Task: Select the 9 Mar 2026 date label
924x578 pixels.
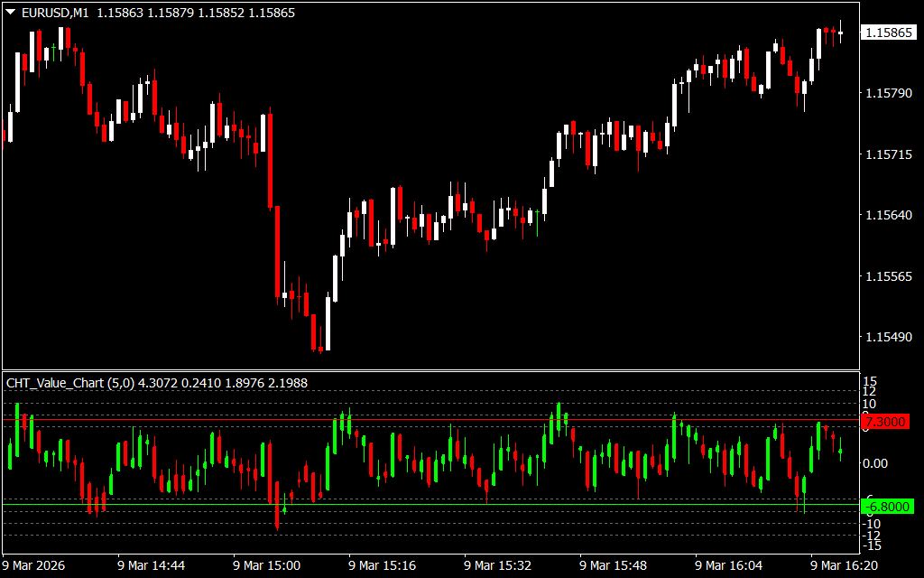Action: pos(36,565)
